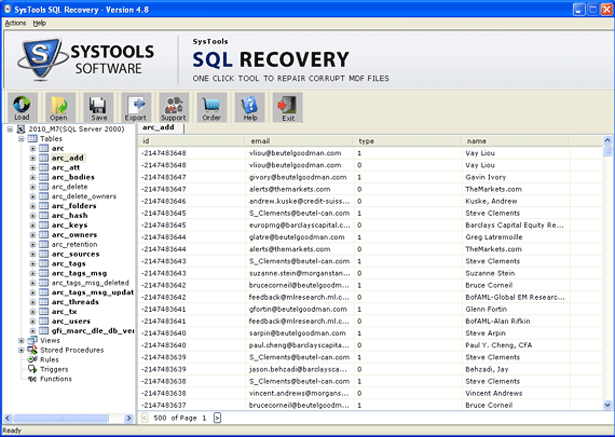This screenshot has height=437, width=615.
Task: Open an MDF file via Open icon
Action: point(60,108)
